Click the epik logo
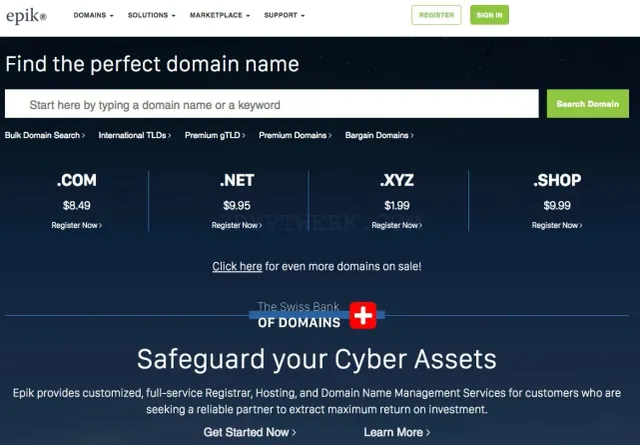The width and height of the screenshot is (640, 445). (27, 16)
